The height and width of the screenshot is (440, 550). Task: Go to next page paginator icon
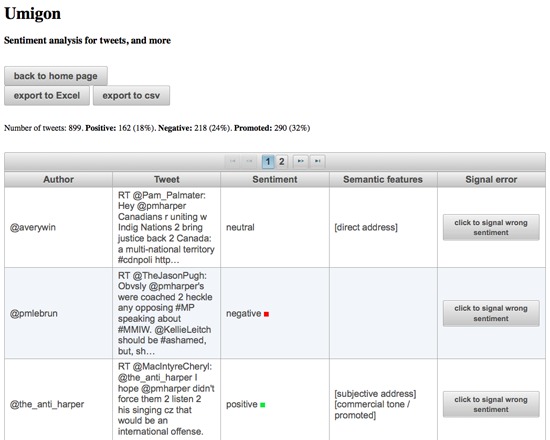coord(301,161)
